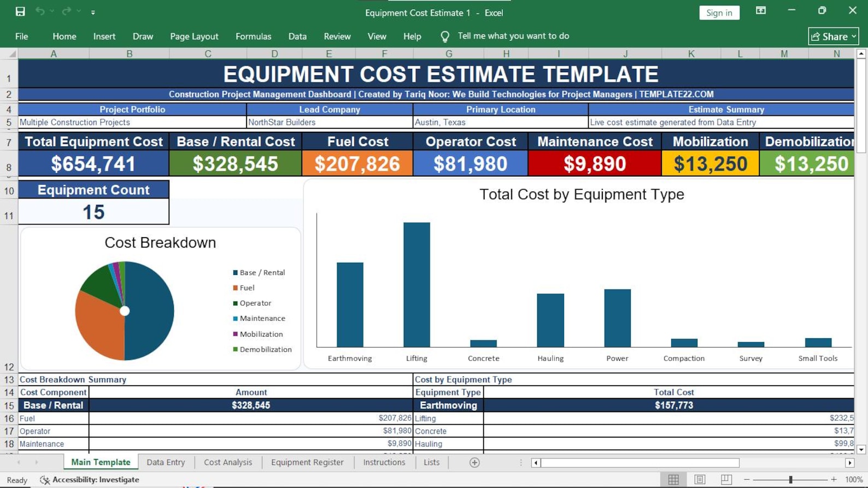Click the New sheet plus icon
Image resolution: width=868 pixels, height=488 pixels.
(474, 462)
